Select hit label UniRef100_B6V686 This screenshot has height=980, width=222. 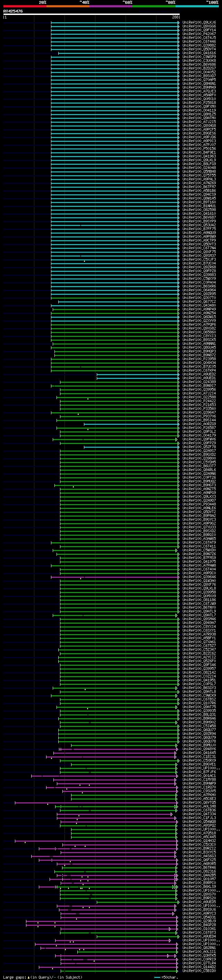click(199, 64)
